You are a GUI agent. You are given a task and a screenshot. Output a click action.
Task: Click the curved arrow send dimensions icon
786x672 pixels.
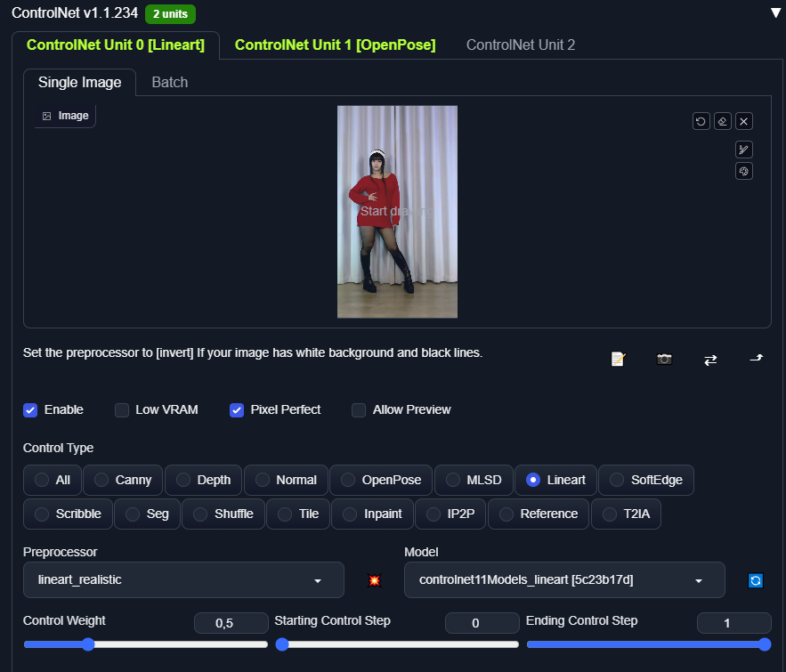(x=757, y=358)
